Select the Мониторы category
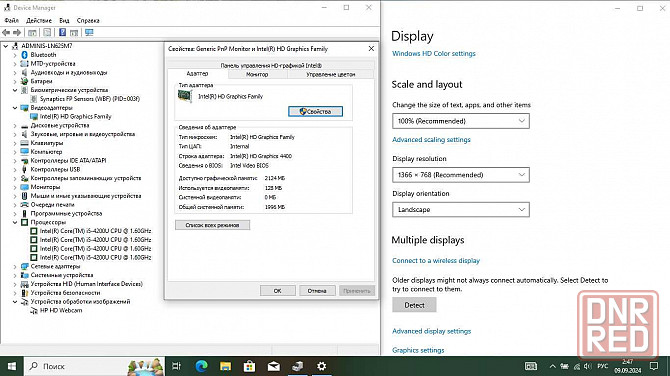This screenshot has width=670, height=376. pos(45,187)
